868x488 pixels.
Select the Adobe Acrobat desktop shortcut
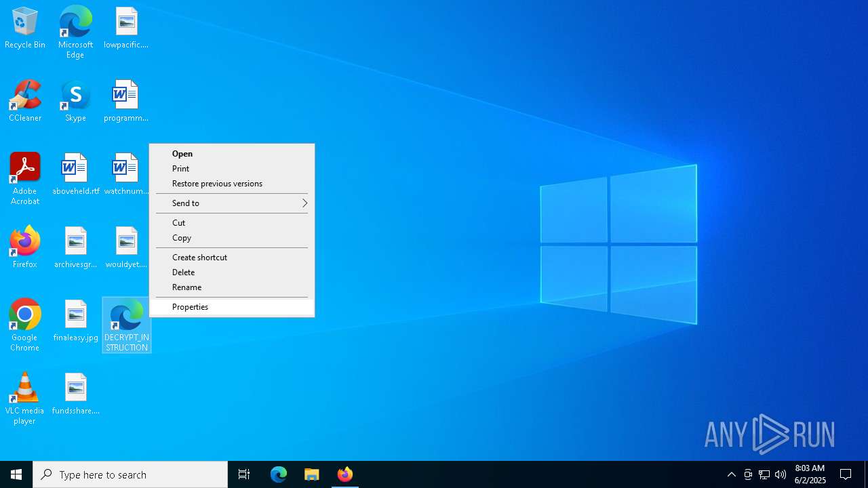[25, 179]
